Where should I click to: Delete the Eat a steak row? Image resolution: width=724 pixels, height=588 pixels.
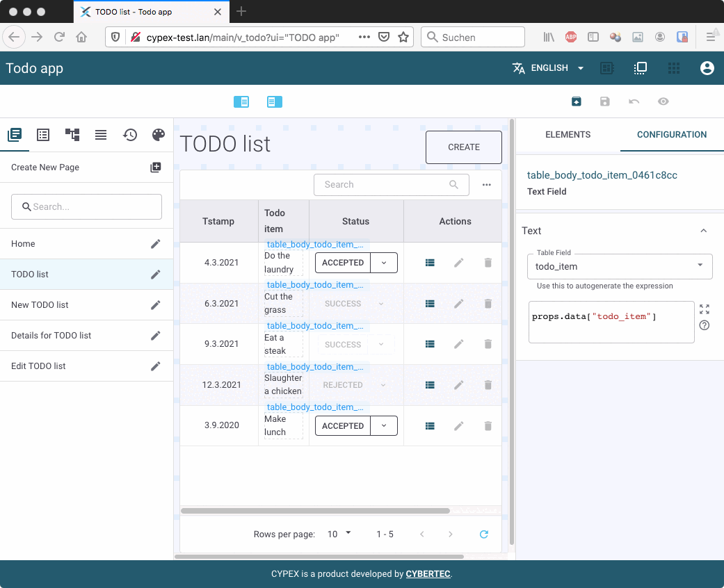[x=488, y=344]
